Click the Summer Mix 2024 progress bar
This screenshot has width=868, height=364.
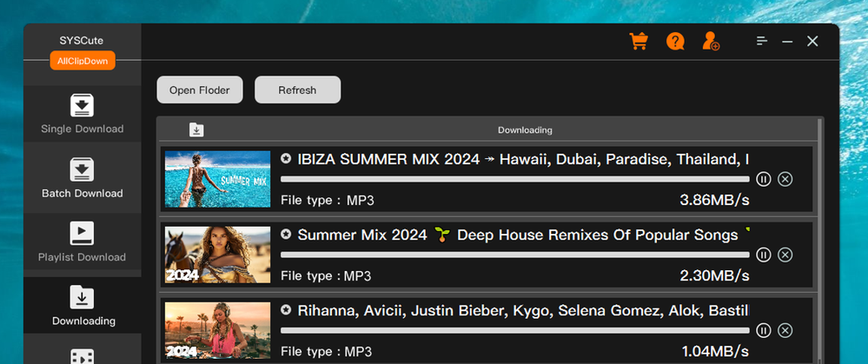pos(515,255)
